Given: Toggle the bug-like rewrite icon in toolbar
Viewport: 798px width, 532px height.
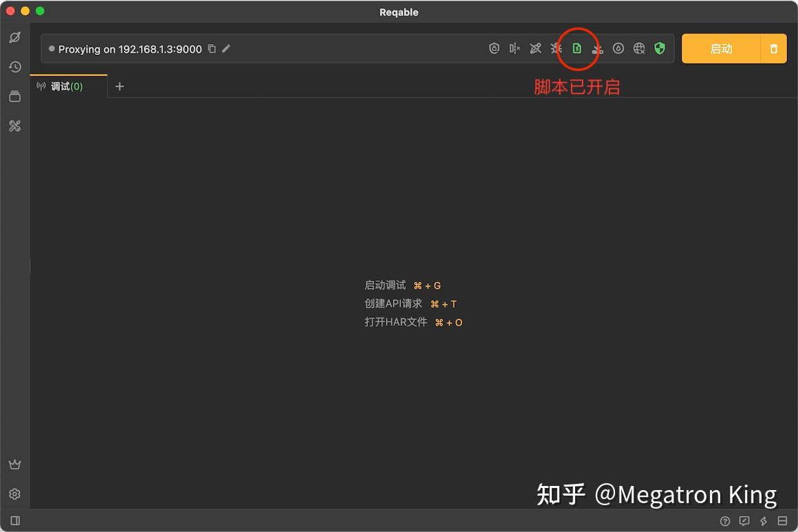Looking at the screenshot, I should point(556,48).
